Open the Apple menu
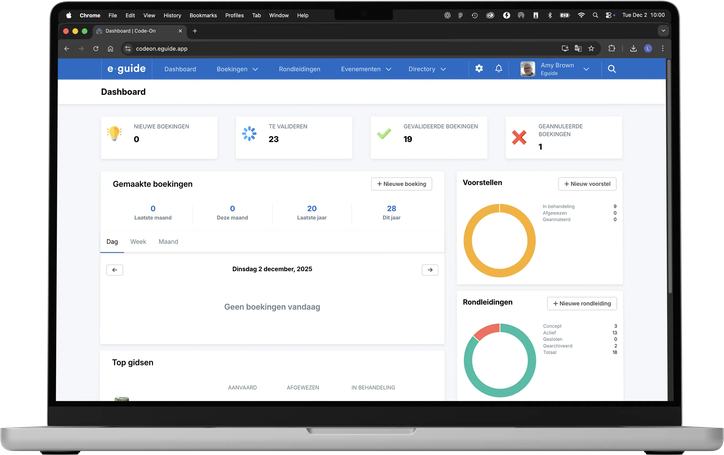 pos(69,15)
